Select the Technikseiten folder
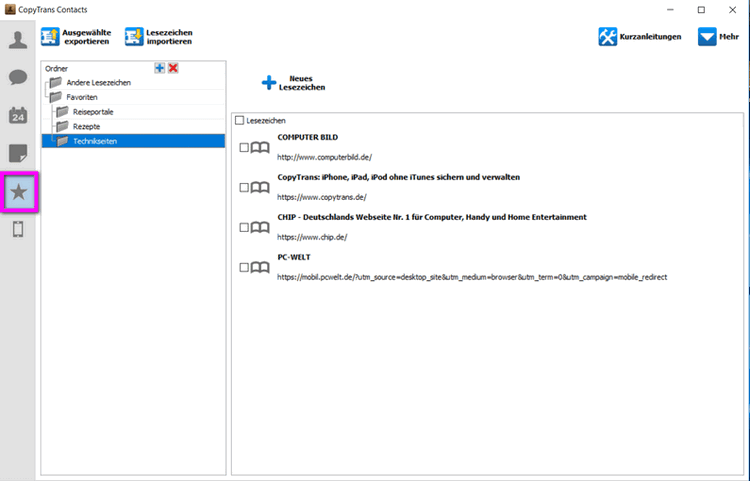This screenshot has height=481, width=750. (x=133, y=141)
